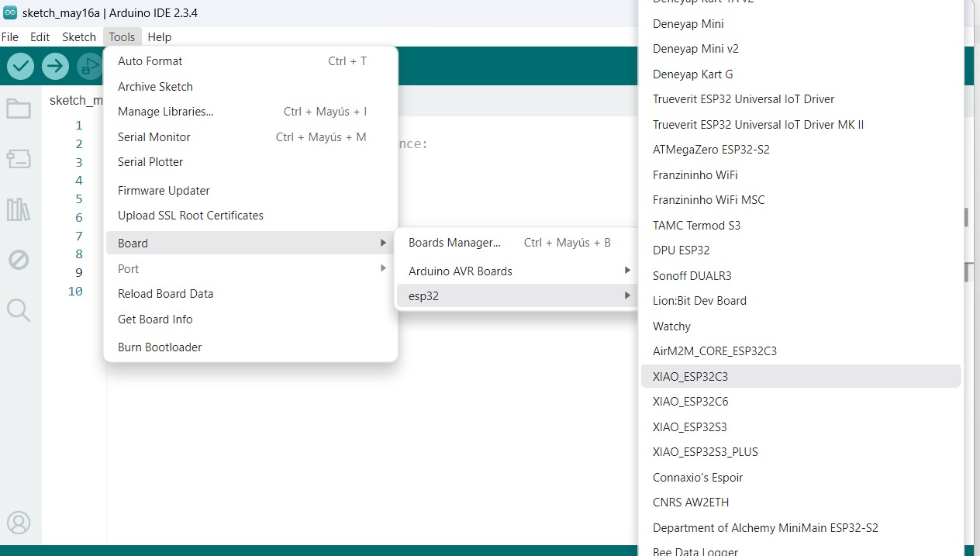
Task: Expand the Port submenu arrow
Action: pos(383,268)
